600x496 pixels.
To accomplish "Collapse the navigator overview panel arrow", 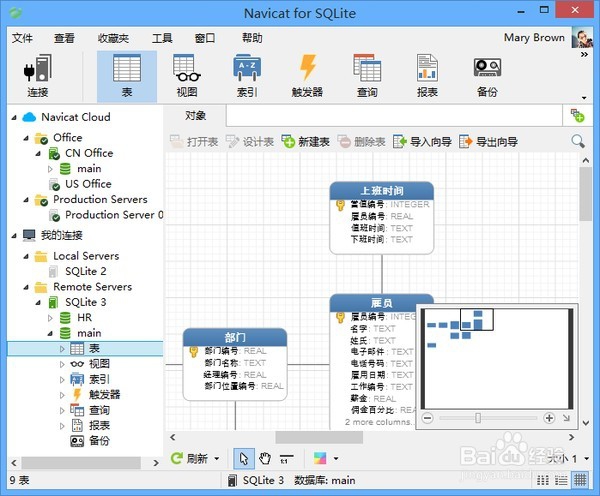I will coord(567,418).
